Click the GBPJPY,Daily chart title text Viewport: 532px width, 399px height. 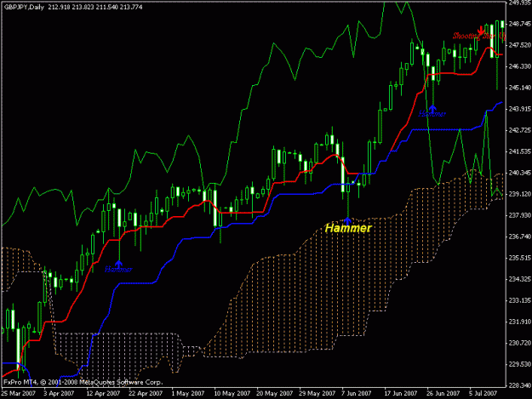click(24, 7)
